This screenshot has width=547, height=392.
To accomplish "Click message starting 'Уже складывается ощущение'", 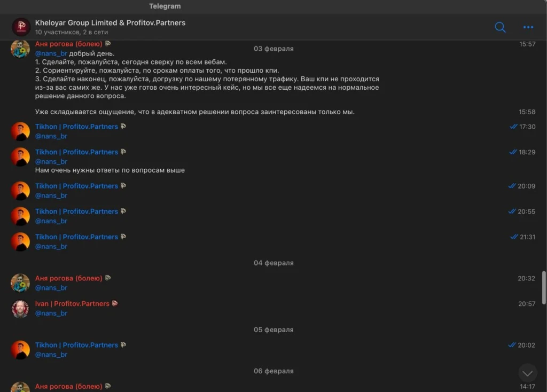I will click(194, 112).
